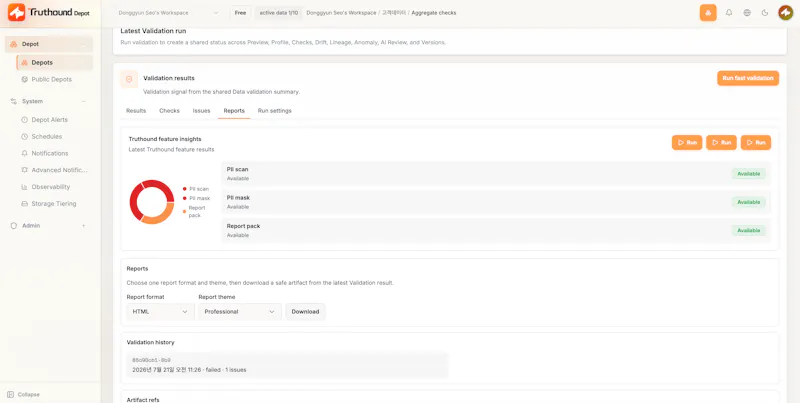Click the Aggregate checks breadcrumb
This screenshot has width=800, height=403.
tap(434, 13)
